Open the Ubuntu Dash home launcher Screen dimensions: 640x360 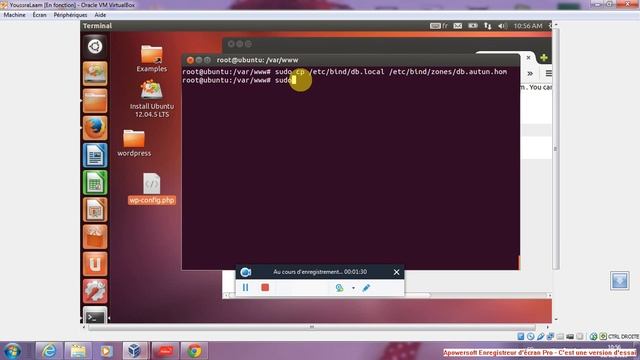tap(95, 46)
